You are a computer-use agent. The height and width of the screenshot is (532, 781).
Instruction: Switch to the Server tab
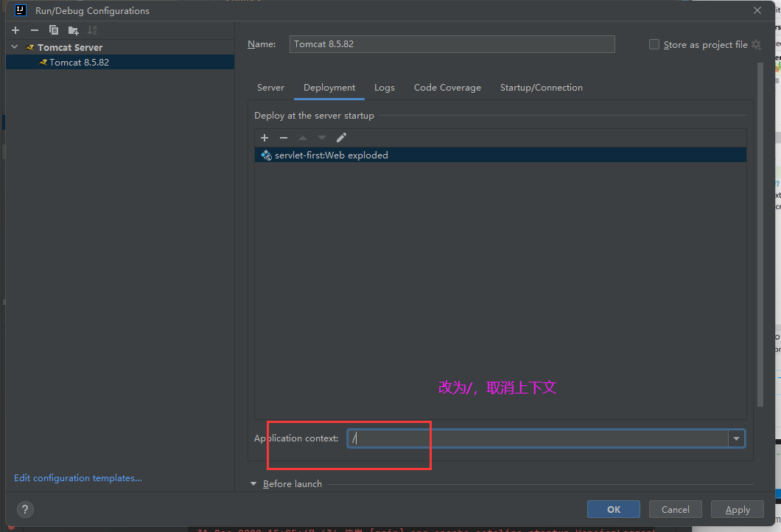(x=270, y=88)
